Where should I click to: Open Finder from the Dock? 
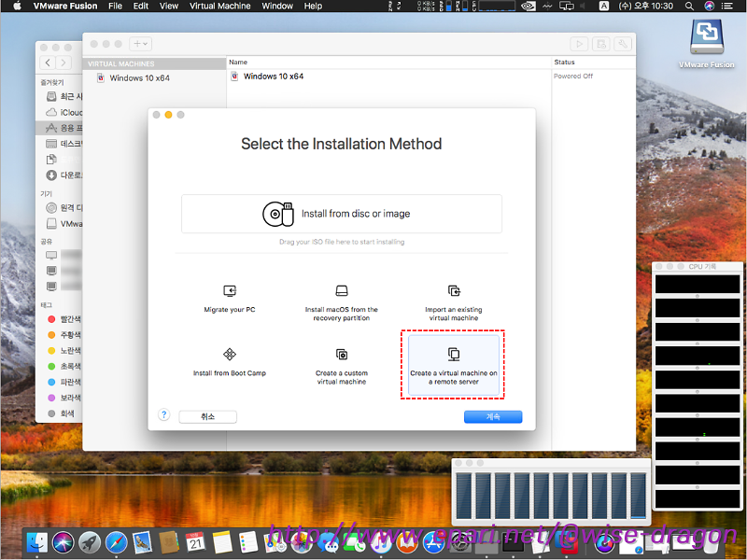[36, 542]
